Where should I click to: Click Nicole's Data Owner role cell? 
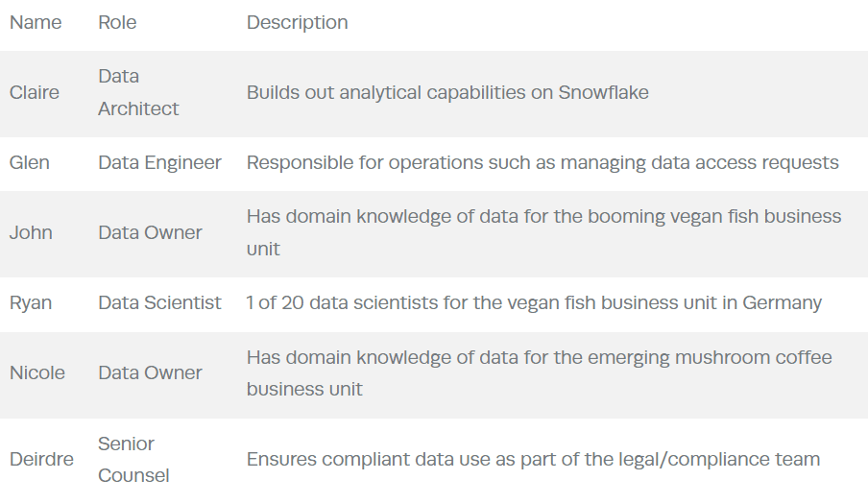click(150, 372)
